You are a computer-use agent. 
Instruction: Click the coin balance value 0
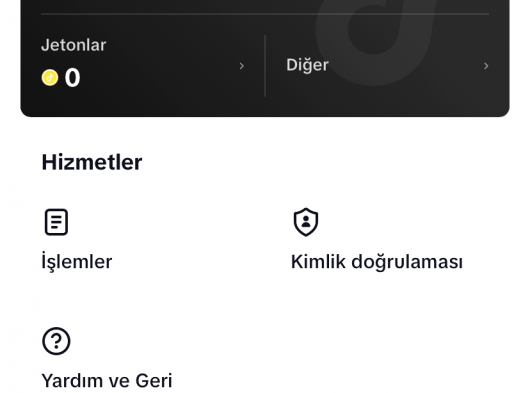click(72, 78)
